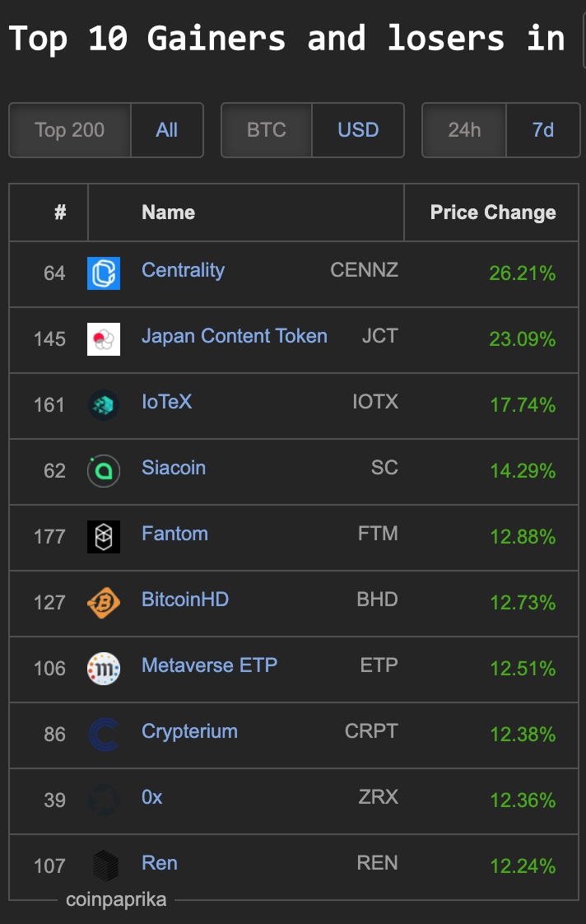Click the Name column header
Image resolution: width=586 pixels, height=924 pixels.
tap(168, 212)
